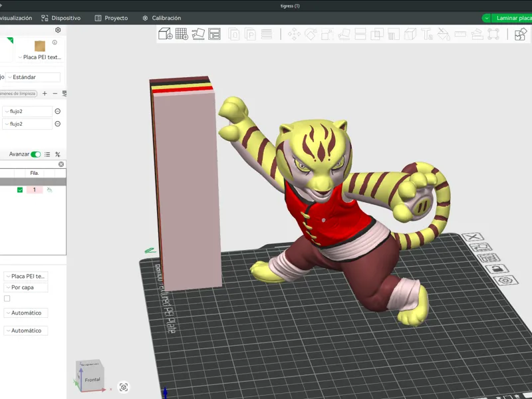Screen dimensions: 532x399
Task: Select the Move tool in toolbar
Action: click(x=294, y=35)
